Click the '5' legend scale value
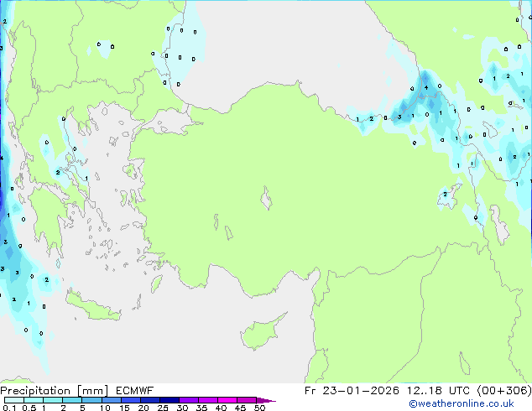 tap(82, 408)
